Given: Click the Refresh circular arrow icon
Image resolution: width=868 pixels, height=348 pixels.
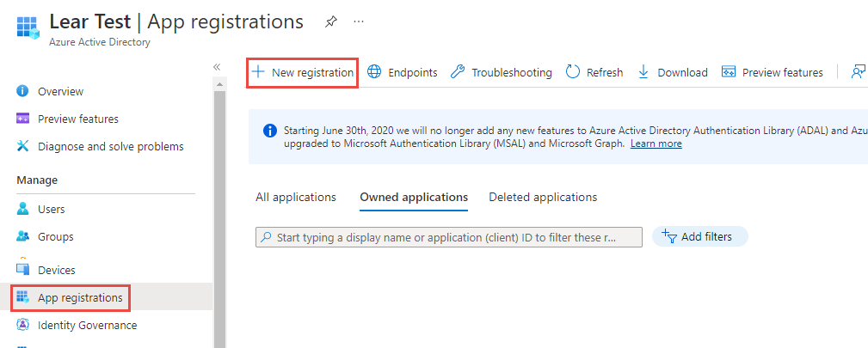Looking at the screenshot, I should (573, 72).
